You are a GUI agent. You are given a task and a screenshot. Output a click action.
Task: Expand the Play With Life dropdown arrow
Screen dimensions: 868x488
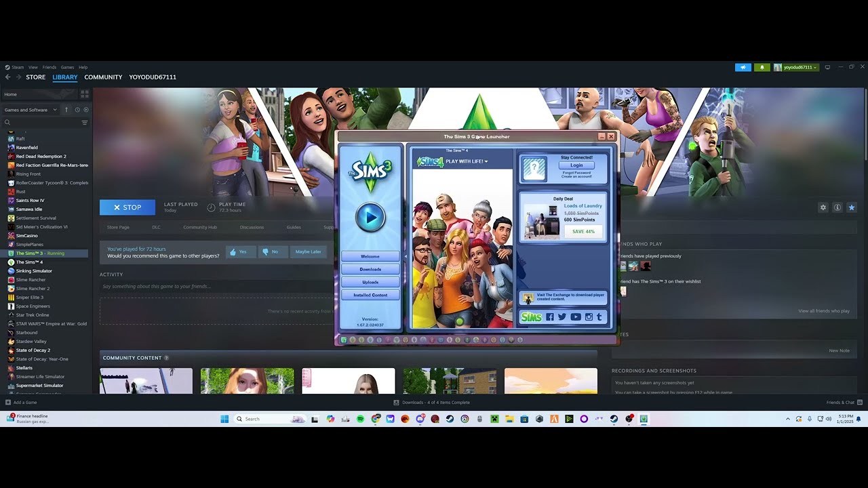[x=486, y=161]
